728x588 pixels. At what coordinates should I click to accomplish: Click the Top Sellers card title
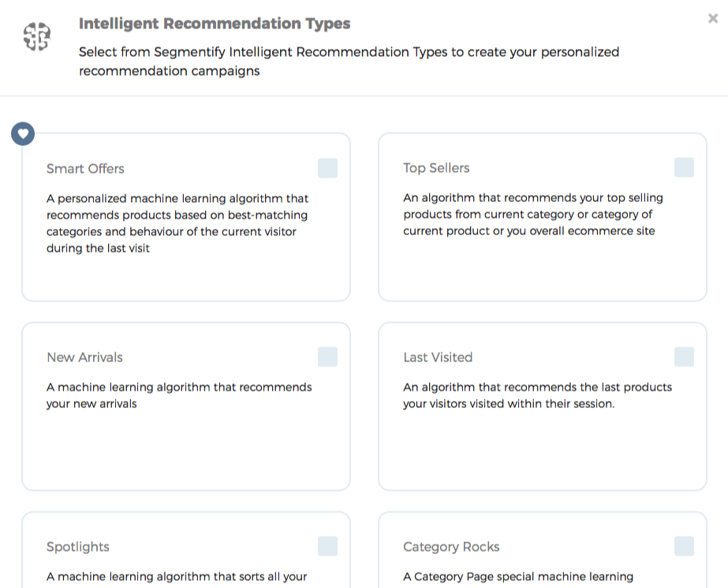436,168
